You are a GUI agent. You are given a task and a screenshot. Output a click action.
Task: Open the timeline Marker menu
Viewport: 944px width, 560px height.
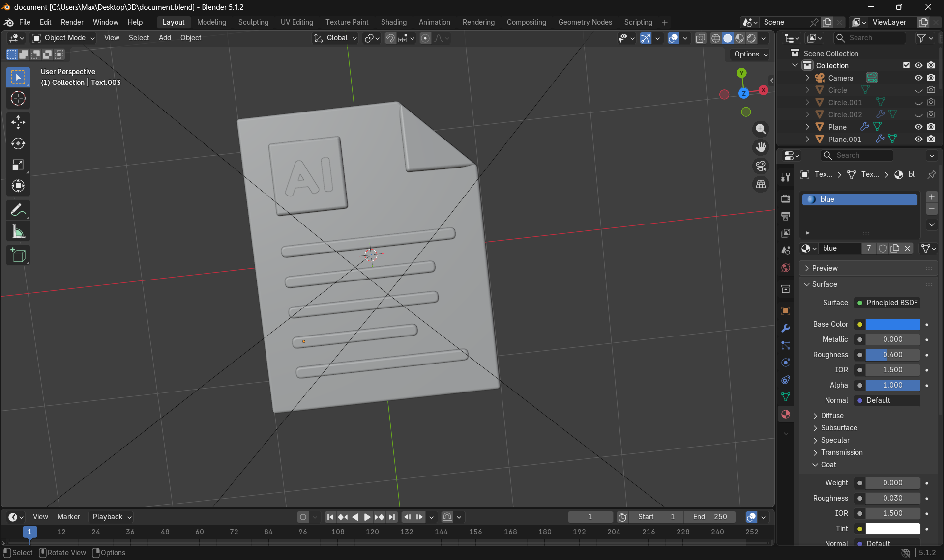(68, 517)
